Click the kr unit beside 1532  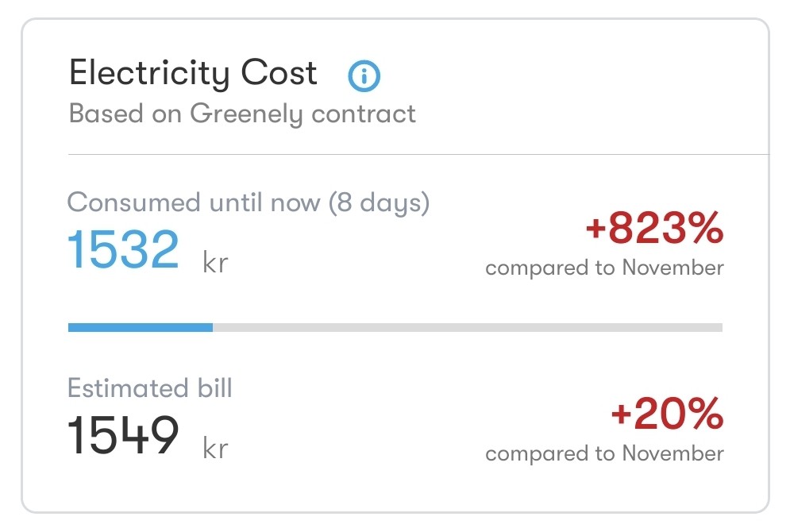[215, 263]
